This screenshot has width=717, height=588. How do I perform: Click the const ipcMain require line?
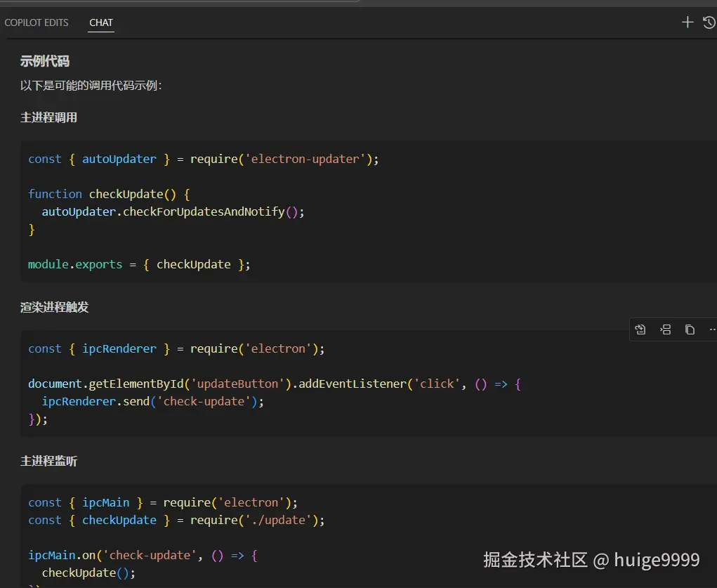(x=163, y=503)
